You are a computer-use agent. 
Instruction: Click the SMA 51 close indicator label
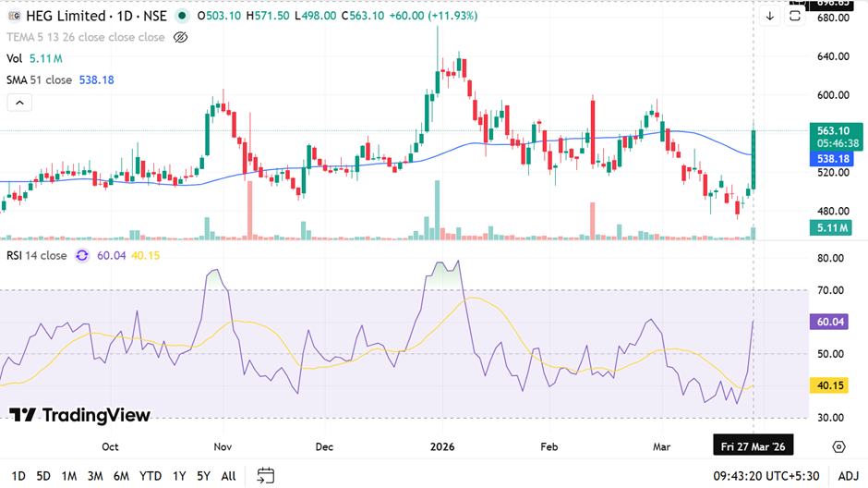(39, 80)
